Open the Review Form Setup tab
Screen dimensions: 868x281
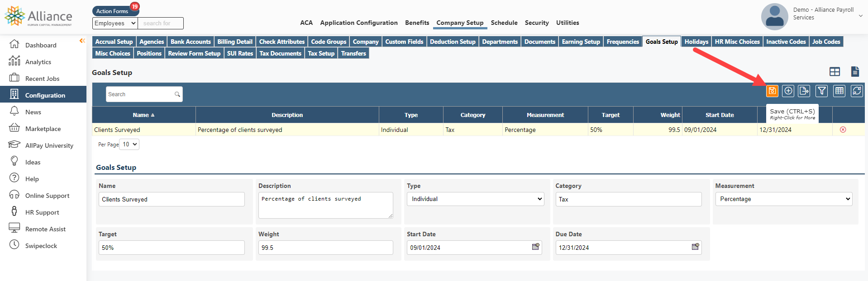point(194,53)
